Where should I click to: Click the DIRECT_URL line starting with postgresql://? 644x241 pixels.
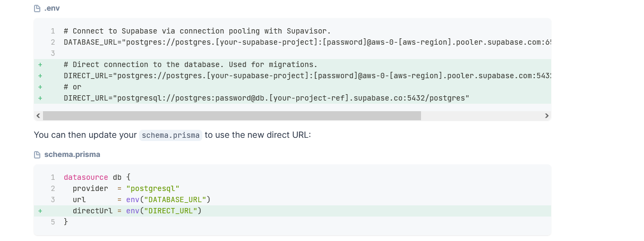pos(266,98)
